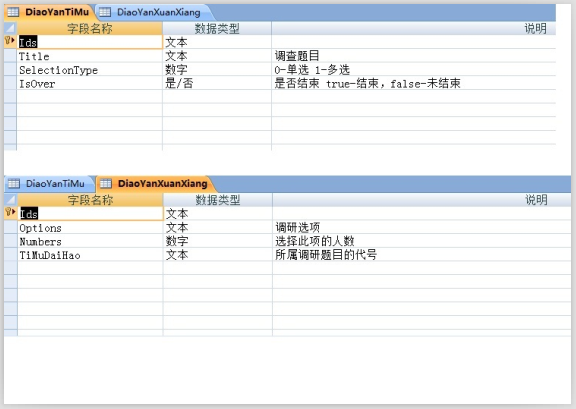This screenshot has width=576, height=409.
Task: Click the table icon on the lower DiaoYanXuanXiang tab
Action: point(106,183)
